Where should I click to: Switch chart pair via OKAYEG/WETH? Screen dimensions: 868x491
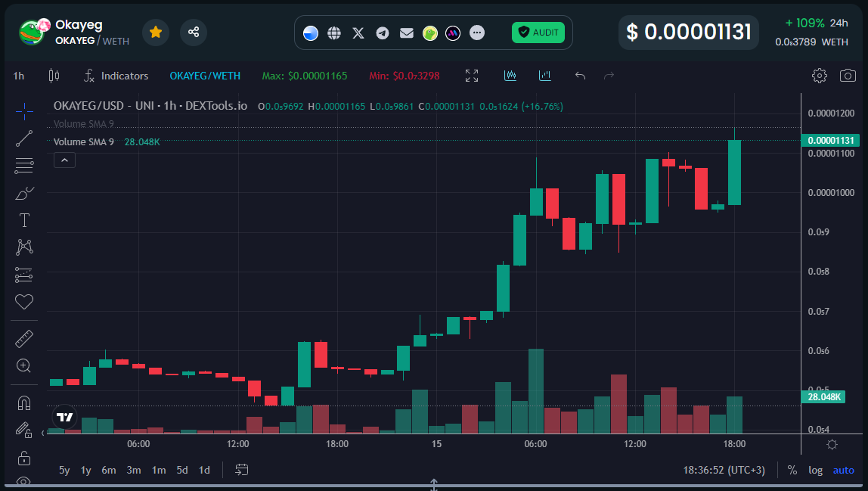[x=205, y=76]
